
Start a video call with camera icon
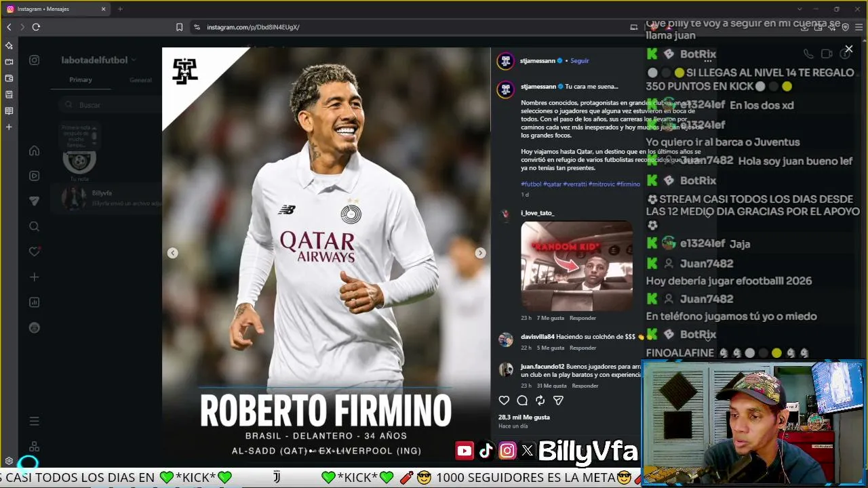(x=827, y=54)
